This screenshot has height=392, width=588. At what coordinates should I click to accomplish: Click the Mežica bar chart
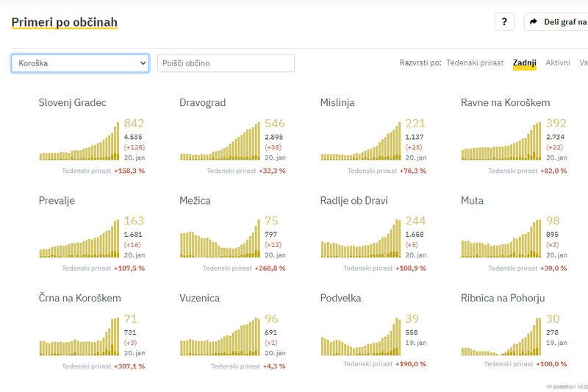click(x=220, y=238)
